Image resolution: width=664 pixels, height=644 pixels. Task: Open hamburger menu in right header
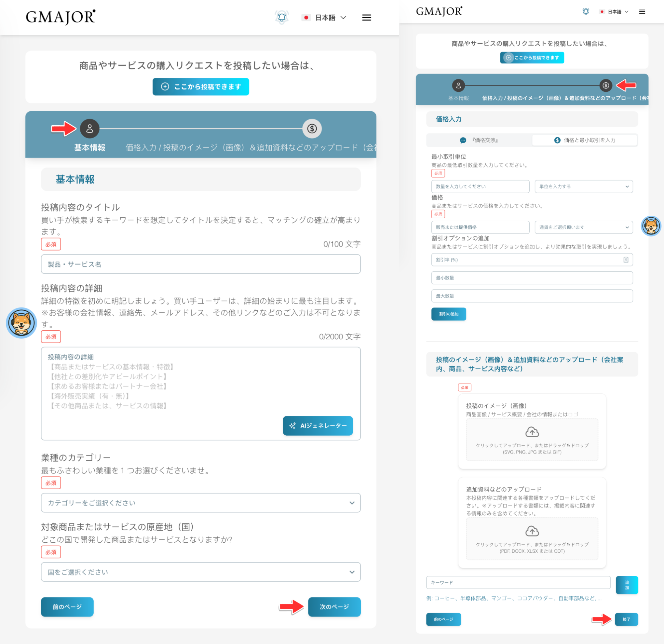[642, 12]
